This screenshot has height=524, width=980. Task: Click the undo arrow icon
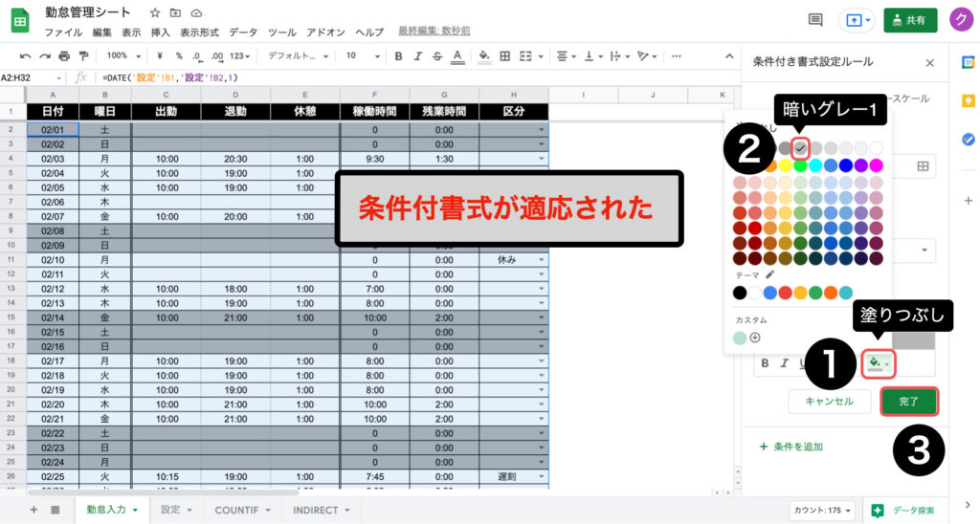coord(25,56)
